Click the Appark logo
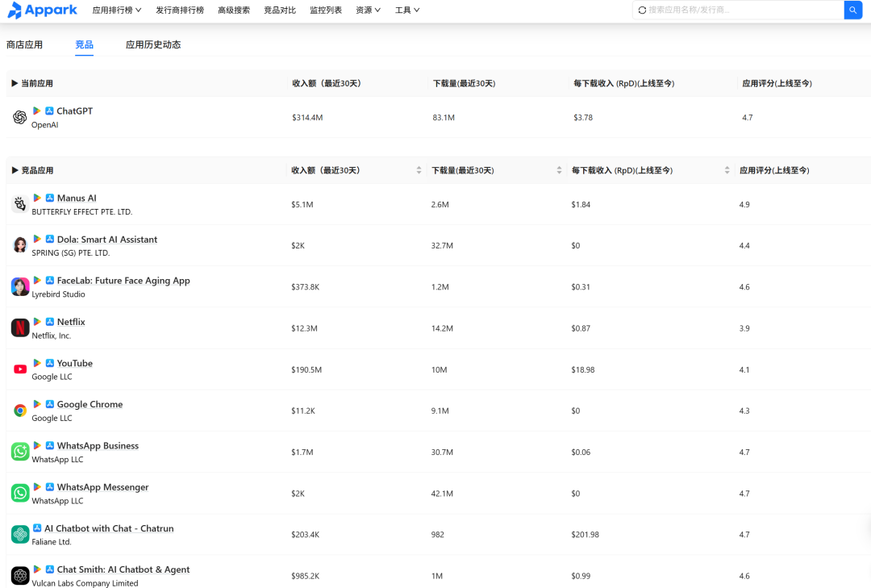This screenshot has height=588, width=871. 42,10
